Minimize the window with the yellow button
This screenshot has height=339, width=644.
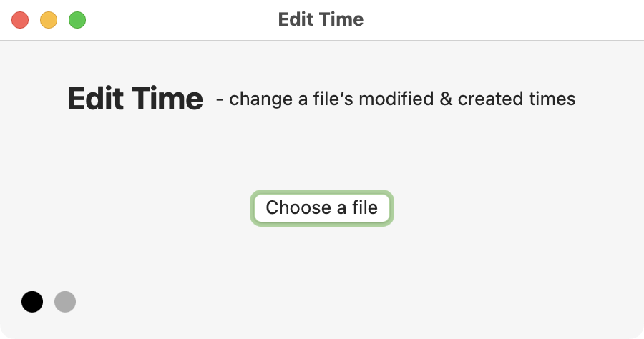click(49, 20)
